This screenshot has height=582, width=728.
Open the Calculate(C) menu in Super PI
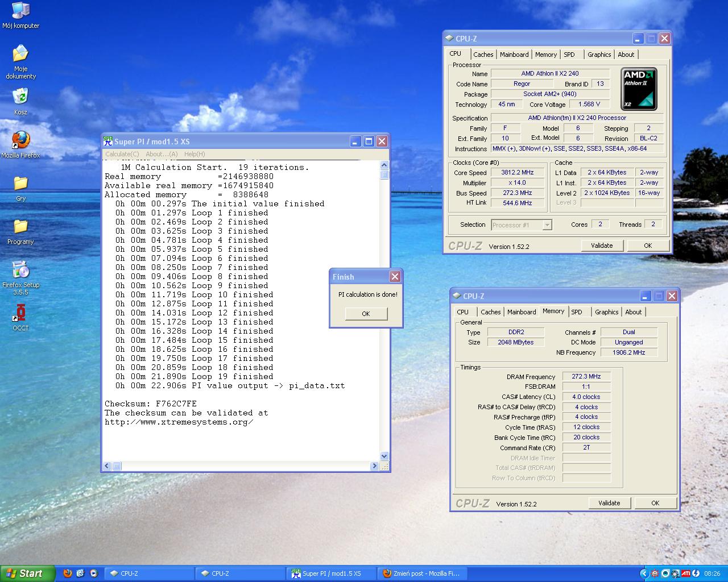coord(122,154)
